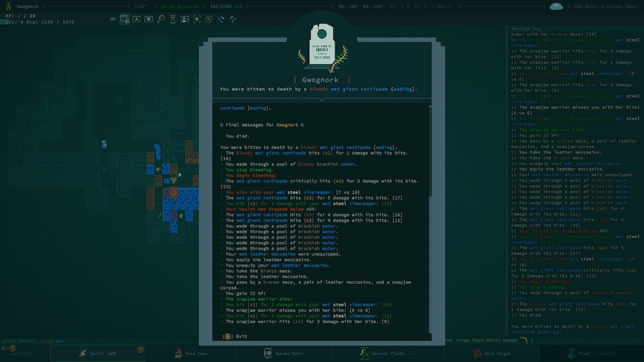Click the cube icon in top toolbar
The height and width of the screenshot is (362, 644).
[149, 19]
